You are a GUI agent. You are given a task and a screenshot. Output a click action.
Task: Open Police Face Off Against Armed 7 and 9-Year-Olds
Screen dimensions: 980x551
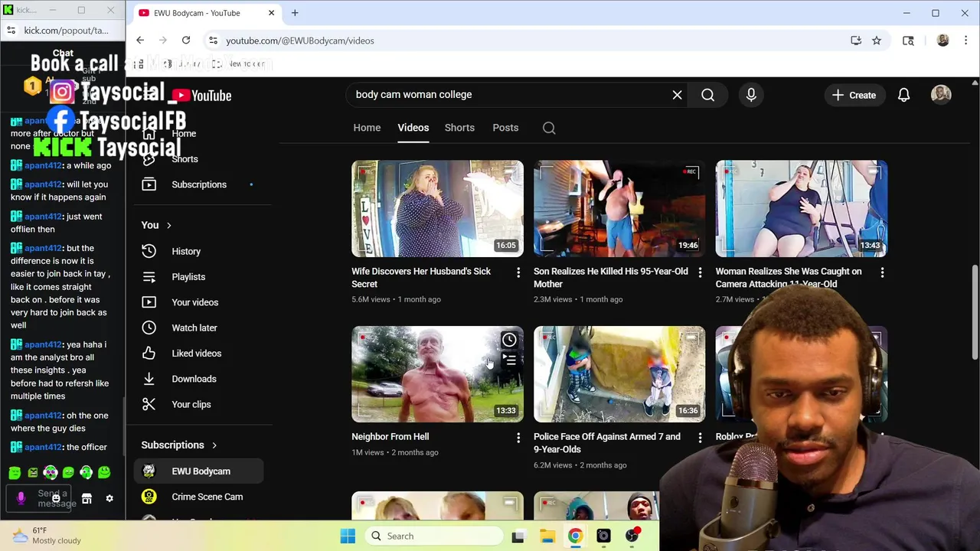coord(606,443)
